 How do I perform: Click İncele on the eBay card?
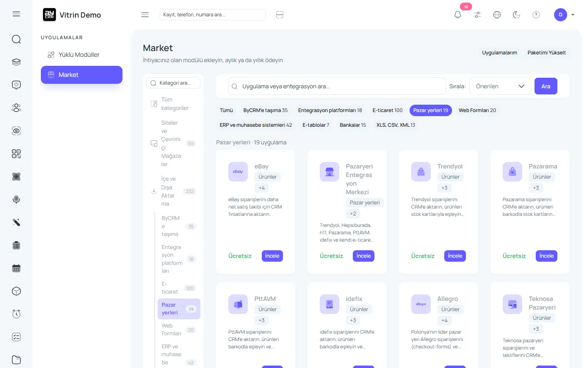pos(272,256)
